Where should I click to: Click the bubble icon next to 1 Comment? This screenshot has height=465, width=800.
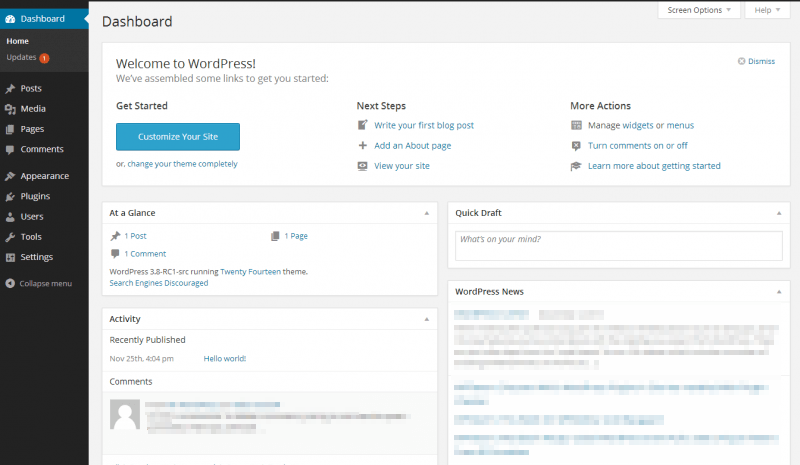pos(115,254)
